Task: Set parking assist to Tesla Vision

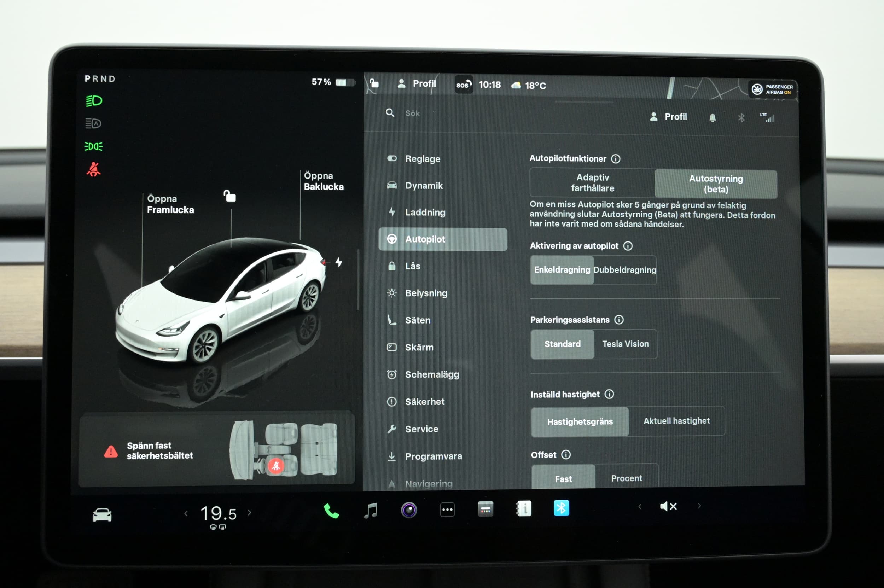Action: click(x=625, y=344)
